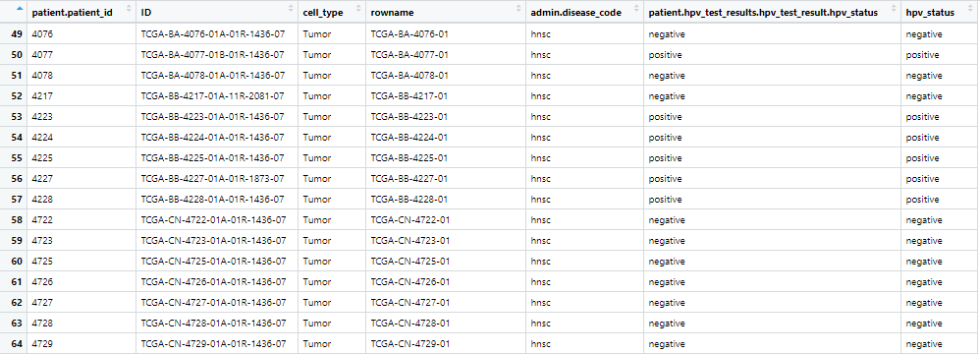980x354 pixels.
Task: Click the ID column header label
Action: [146, 13]
